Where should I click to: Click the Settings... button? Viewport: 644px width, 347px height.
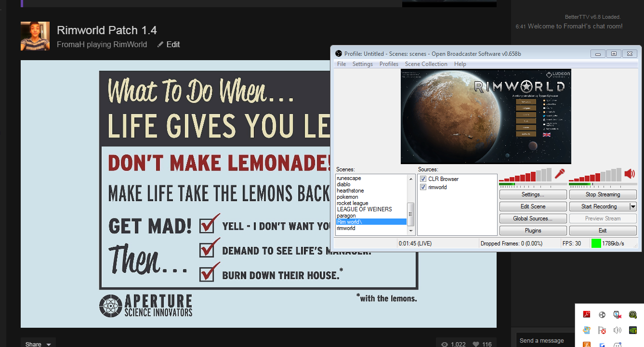coord(533,194)
